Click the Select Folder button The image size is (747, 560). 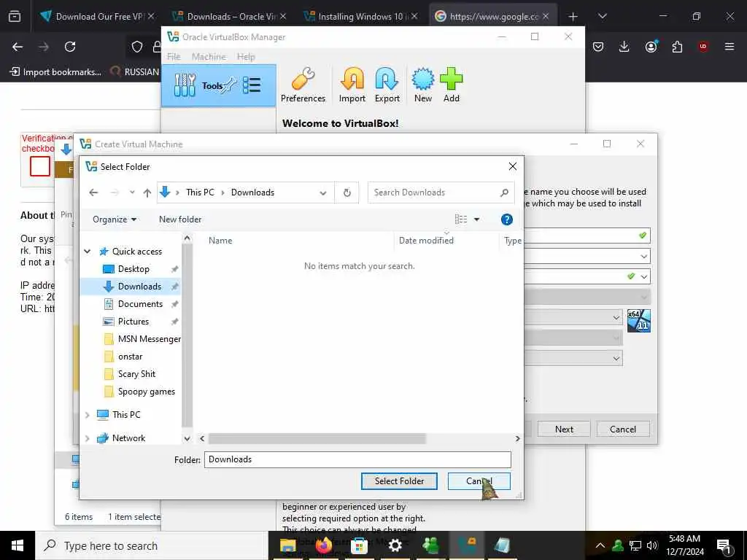click(399, 481)
